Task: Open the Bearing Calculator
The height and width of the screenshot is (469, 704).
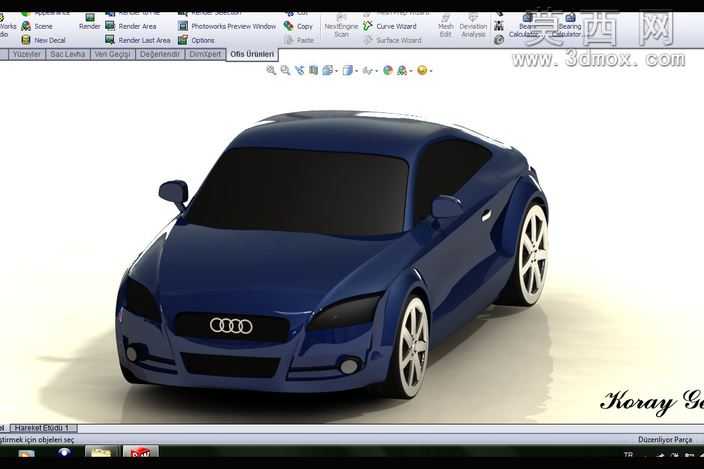Action: click(569, 26)
